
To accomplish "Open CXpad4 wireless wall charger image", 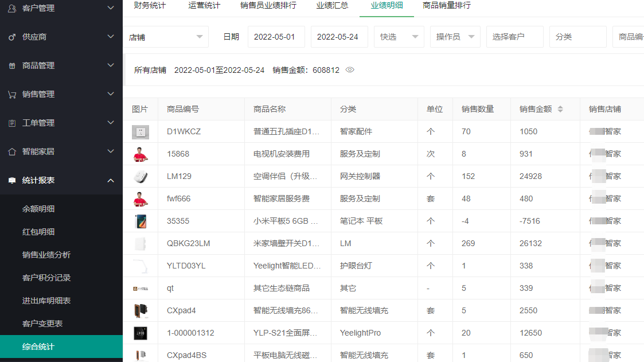I will [140, 310].
